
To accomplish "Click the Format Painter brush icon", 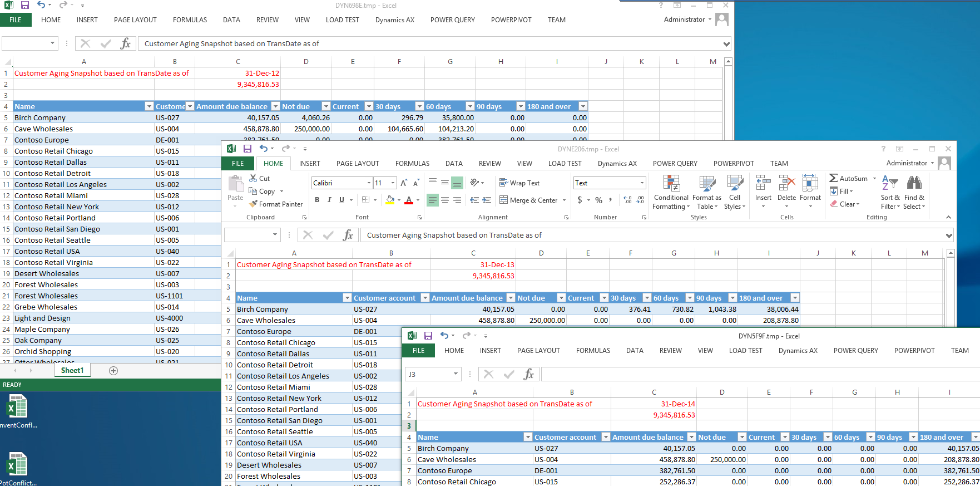I will 253,204.
